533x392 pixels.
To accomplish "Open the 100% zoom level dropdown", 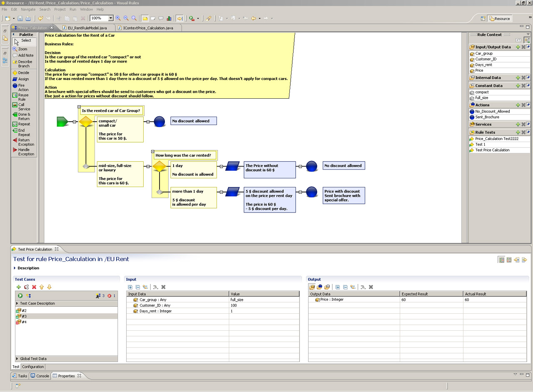I will point(111,18).
